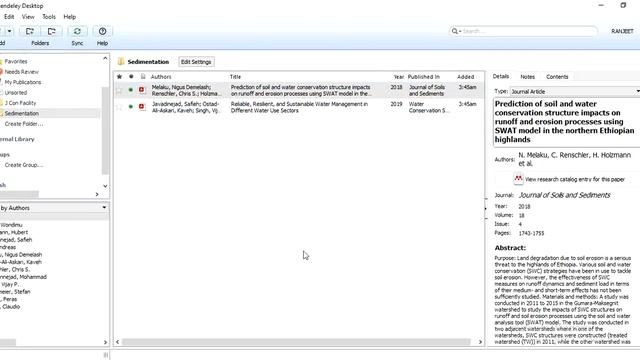Sort documents by Year column
The image size is (640, 360).
398,77
